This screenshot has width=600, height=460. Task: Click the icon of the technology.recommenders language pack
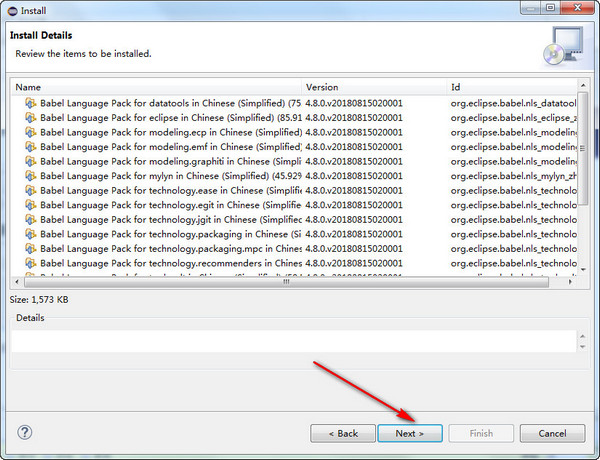tap(31, 263)
